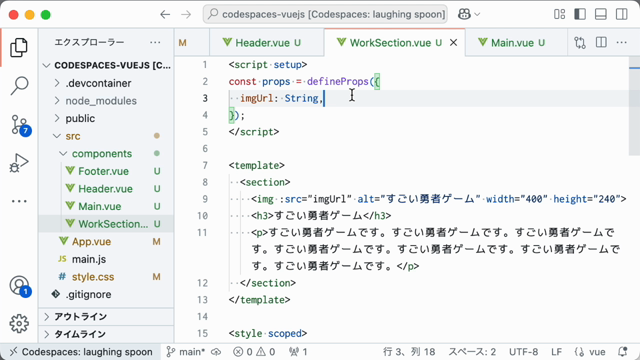This screenshot has width=640, height=360.
Task: Toggle the secondary sidebar visibility
Action: click(x=622, y=14)
